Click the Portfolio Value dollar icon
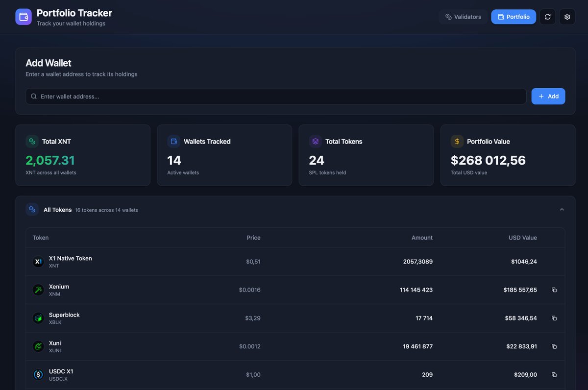Image resolution: width=588 pixels, height=390 pixels. pyautogui.click(x=457, y=141)
